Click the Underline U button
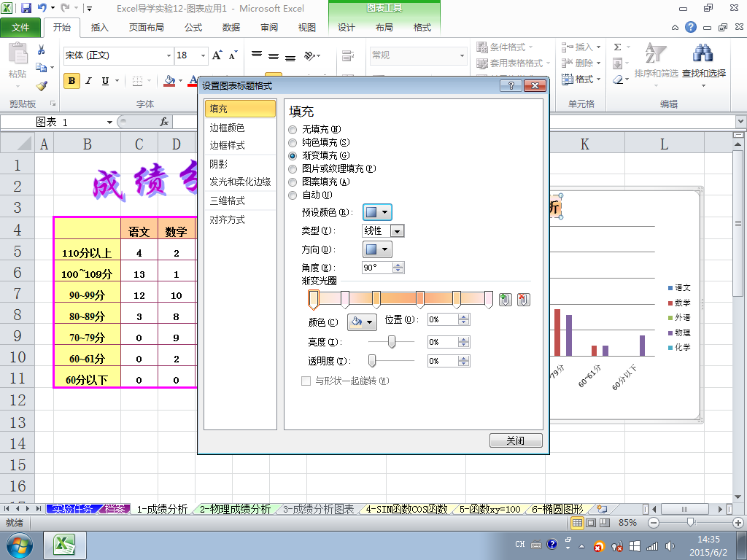 pyautogui.click(x=105, y=81)
